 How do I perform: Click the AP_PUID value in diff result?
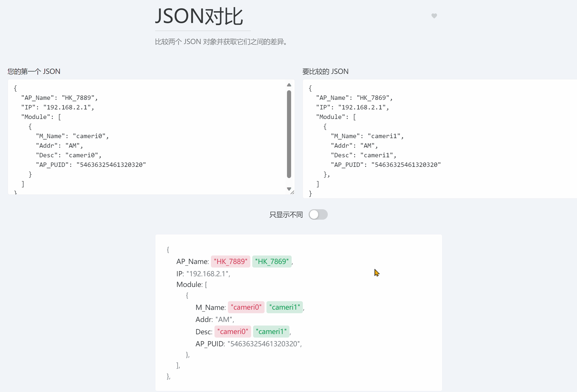point(264,344)
